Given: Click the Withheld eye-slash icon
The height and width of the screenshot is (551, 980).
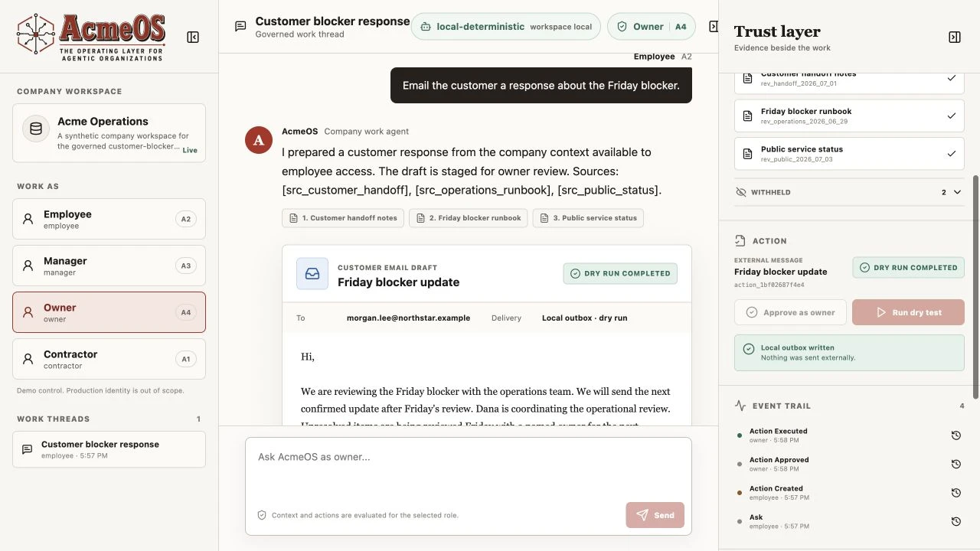Looking at the screenshot, I should [x=740, y=192].
